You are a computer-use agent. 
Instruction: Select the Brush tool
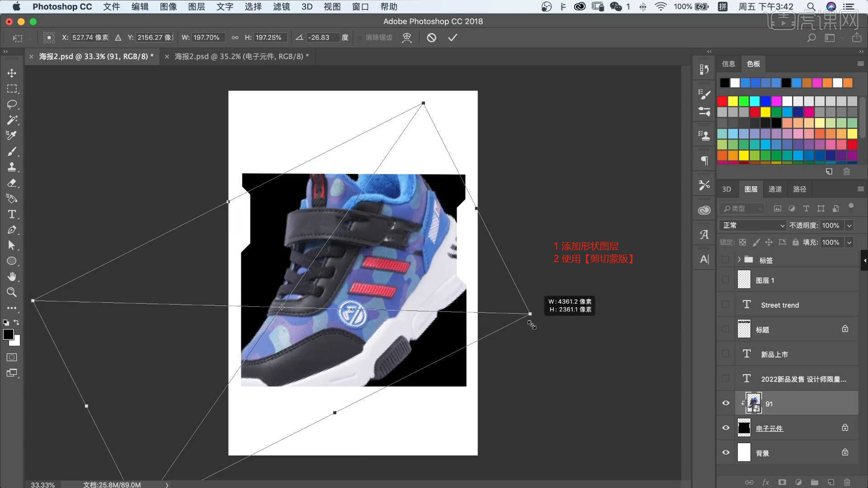pyautogui.click(x=12, y=151)
